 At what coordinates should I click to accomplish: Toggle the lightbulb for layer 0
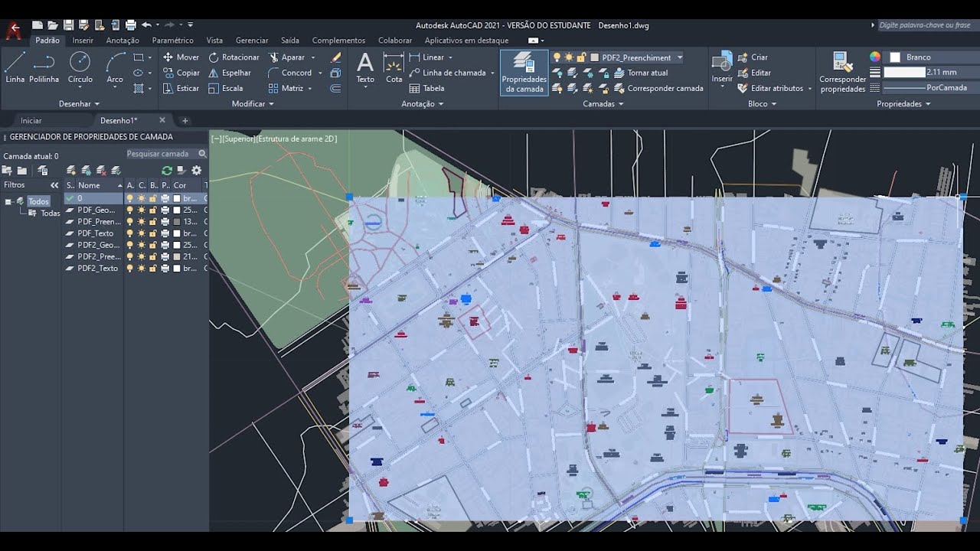coord(130,198)
